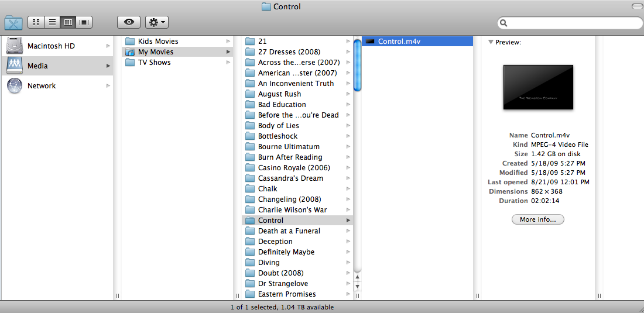Image resolution: width=644 pixels, height=313 pixels.
Task: Expand Deception with its arrow
Action: 348,242
